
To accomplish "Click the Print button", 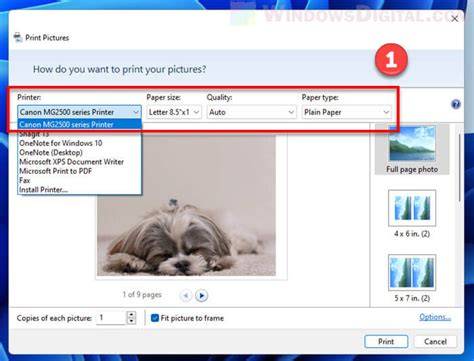I will (x=386, y=342).
